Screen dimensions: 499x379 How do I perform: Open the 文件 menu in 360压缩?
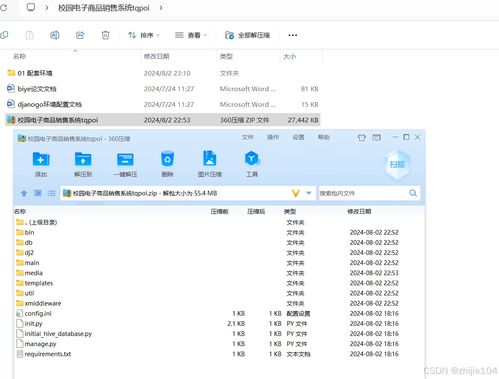click(x=247, y=137)
